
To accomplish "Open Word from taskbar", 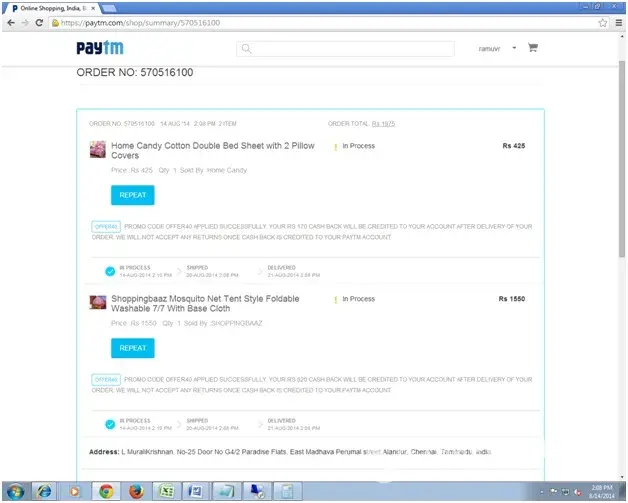I will point(195,491).
